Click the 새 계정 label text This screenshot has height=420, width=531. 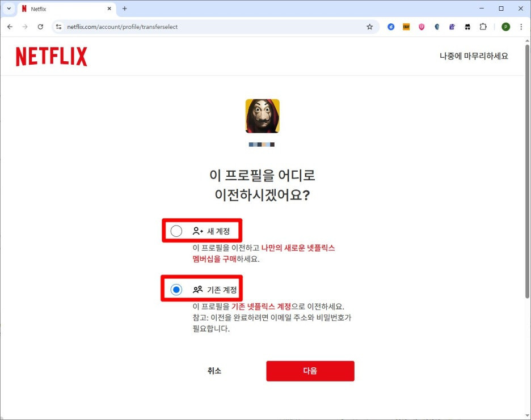pos(218,231)
